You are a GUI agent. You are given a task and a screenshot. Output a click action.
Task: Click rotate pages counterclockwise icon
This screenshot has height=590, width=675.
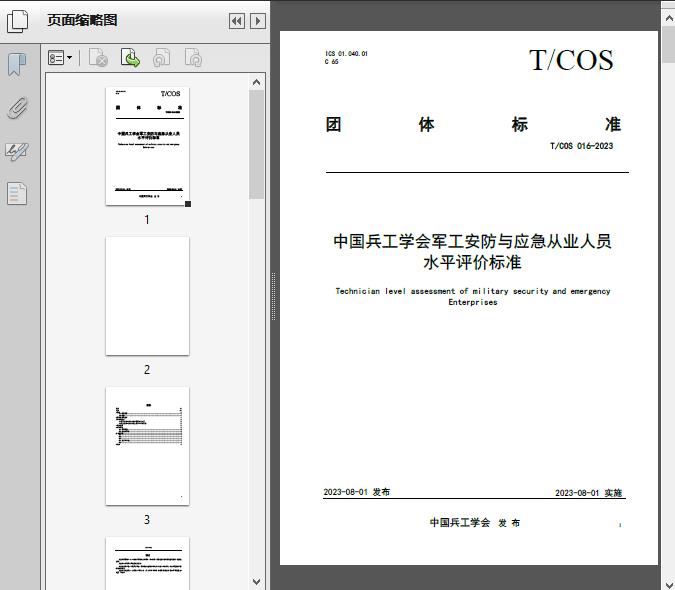point(161,58)
